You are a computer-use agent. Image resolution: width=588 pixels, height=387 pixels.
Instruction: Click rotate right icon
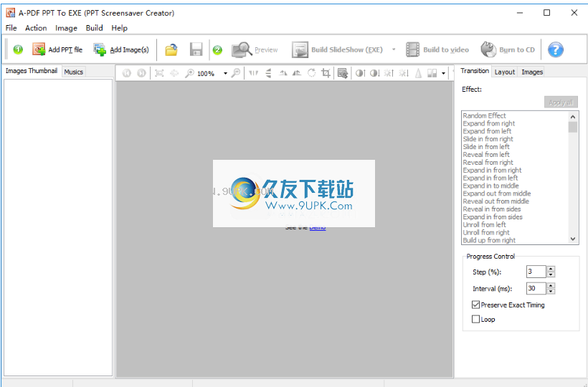(297, 73)
